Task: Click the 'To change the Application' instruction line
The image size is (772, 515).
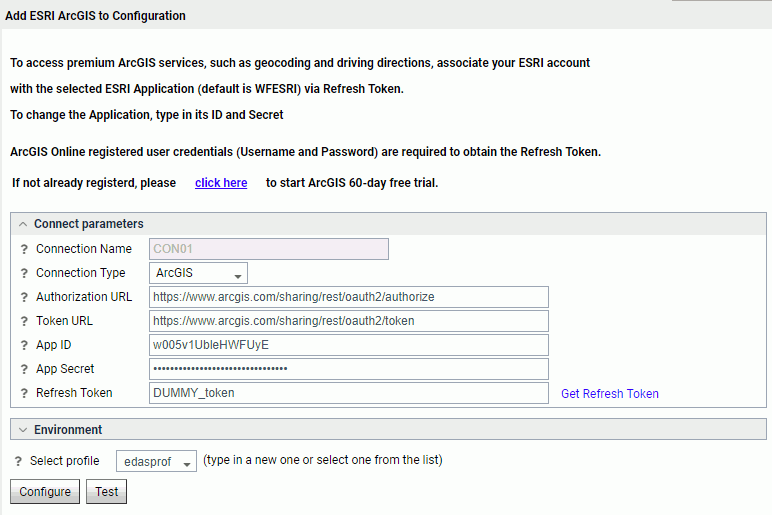Action: [147, 115]
